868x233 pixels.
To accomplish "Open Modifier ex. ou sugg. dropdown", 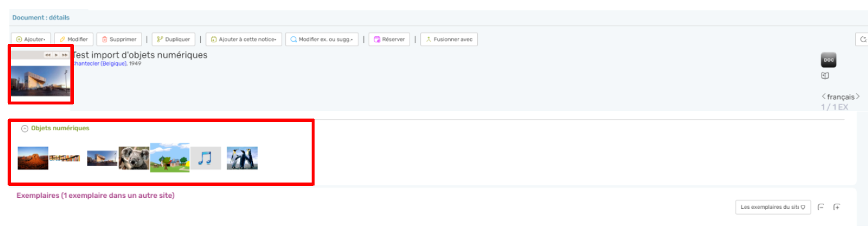I will (x=322, y=39).
